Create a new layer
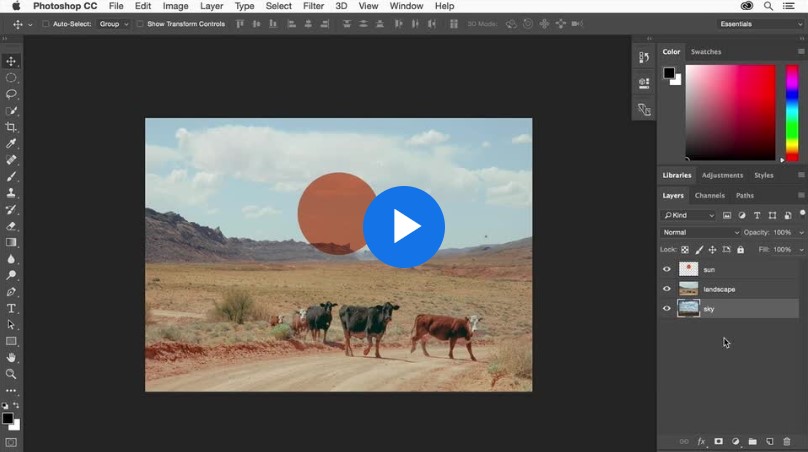 click(769, 441)
